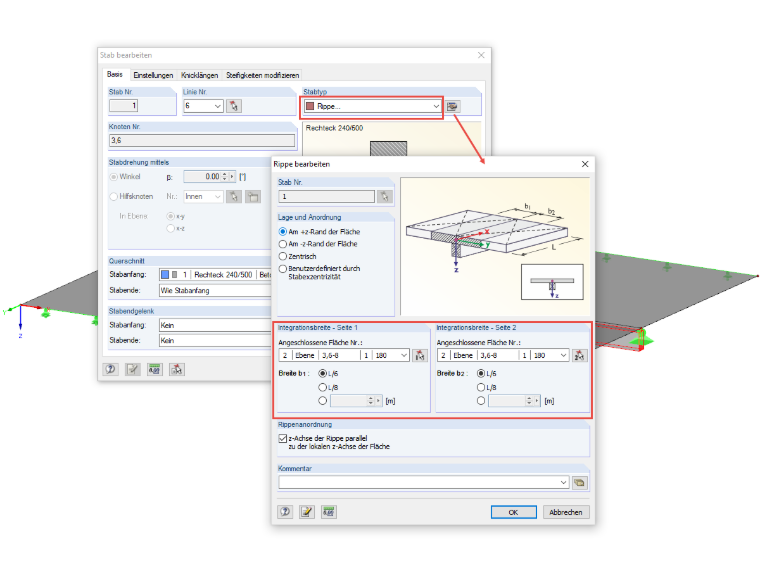Open help icon in Rippe bearbeiten dialog
Screen dimensions: 760x570
click(285, 512)
